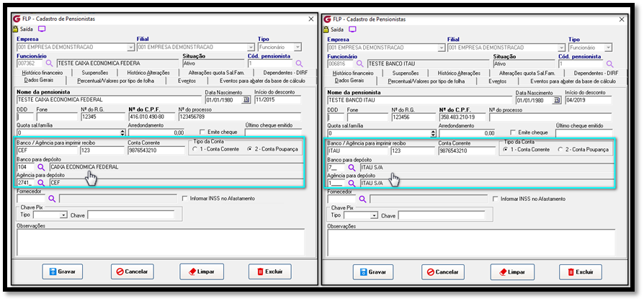Viewport: 644px width, 301px height.
Task: Open Percentual/Valores por tipo de folha, left window
Action: (x=116, y=81)
